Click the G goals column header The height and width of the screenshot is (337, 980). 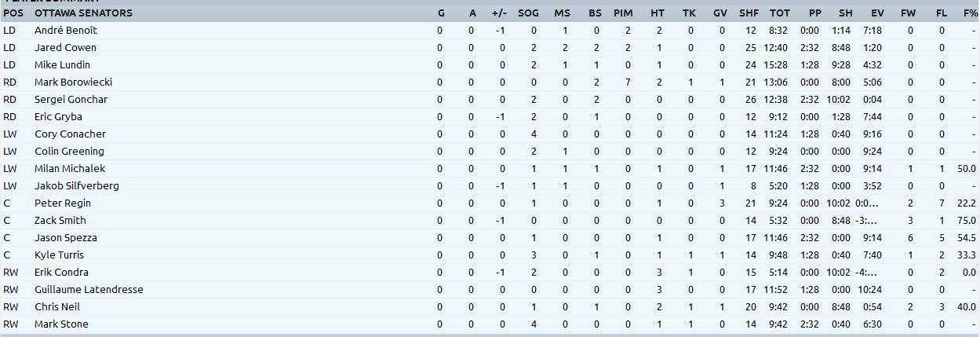click(x=441, y=13)
